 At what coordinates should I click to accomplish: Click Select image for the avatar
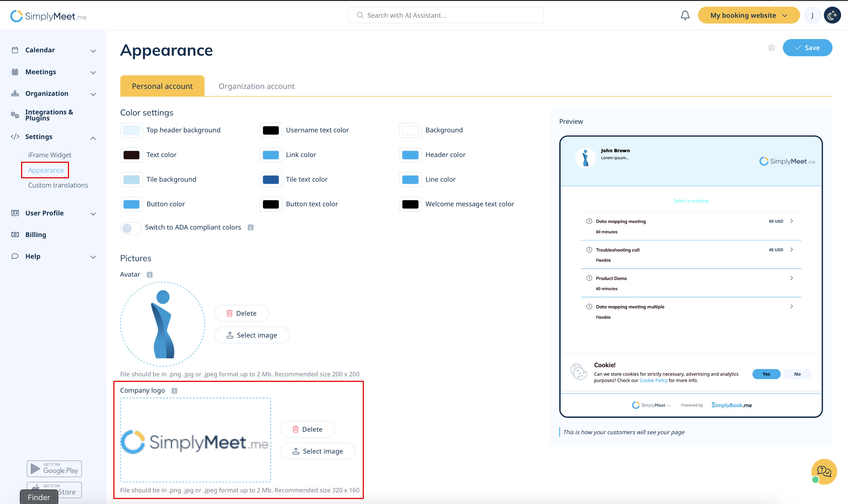252,335
